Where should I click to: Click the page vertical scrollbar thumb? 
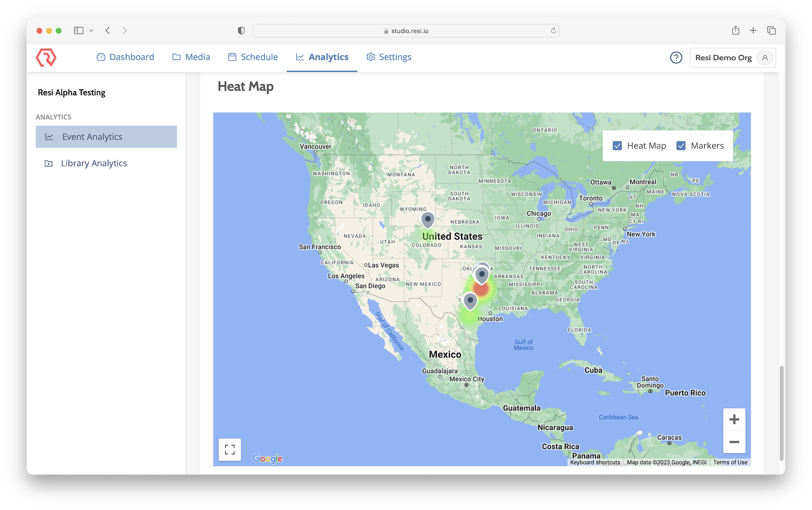781,413
